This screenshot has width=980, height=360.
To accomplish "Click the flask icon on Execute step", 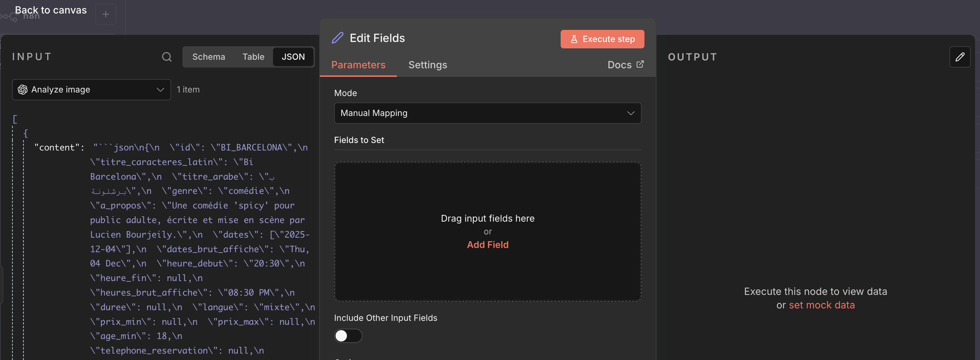I will click(574, 39).
